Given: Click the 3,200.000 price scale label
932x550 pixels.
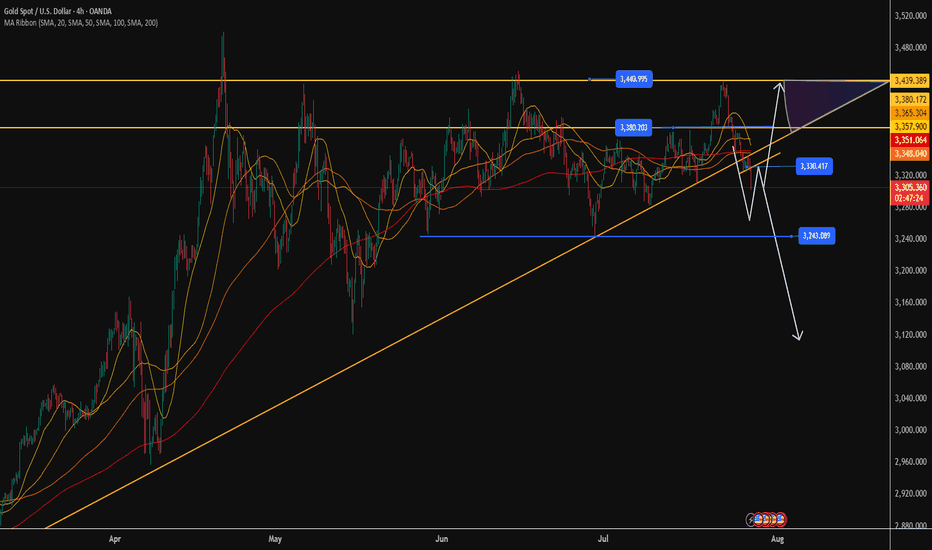Looking at the screenshot, I should pyautogui.click(x=911, y=271).
